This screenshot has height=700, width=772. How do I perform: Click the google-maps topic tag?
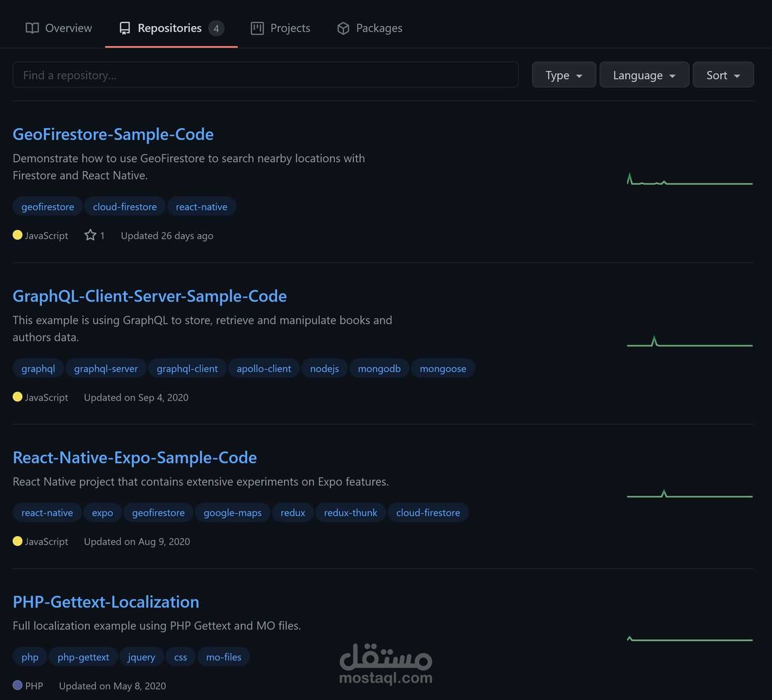coord(233,513)
